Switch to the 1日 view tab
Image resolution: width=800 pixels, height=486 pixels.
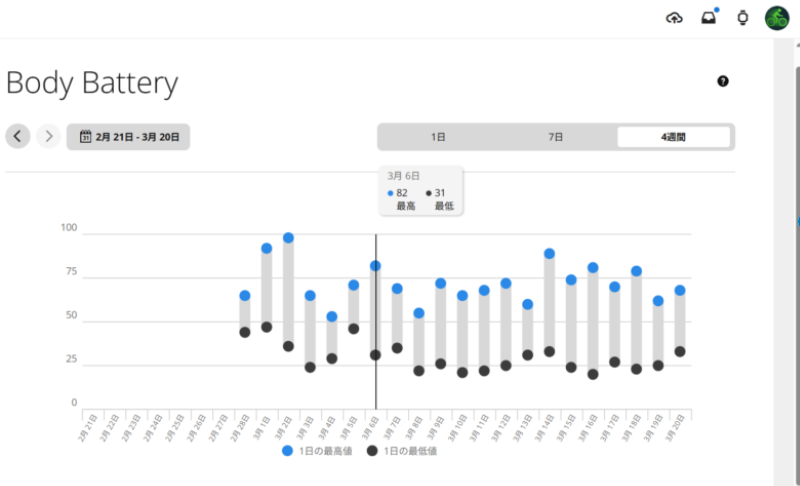click(438, 137)
